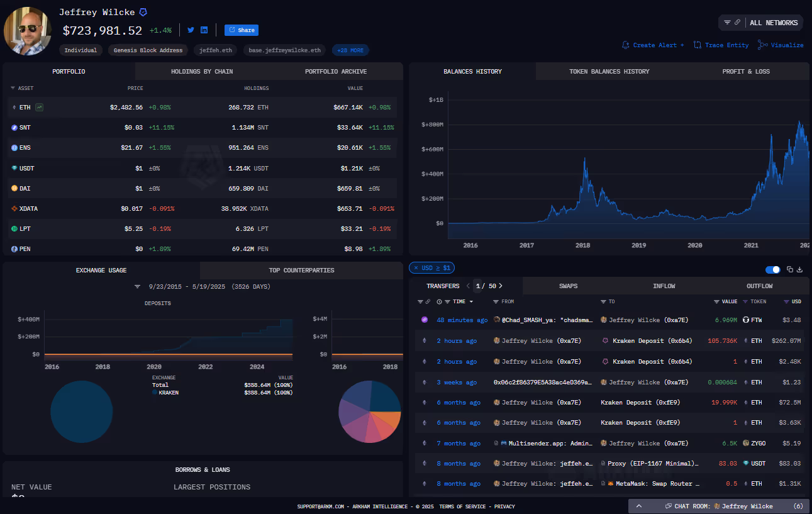Viewport: 812px width, 514px height.
Task: Open the LinkedIn profile icon
Action: point(204,30)
